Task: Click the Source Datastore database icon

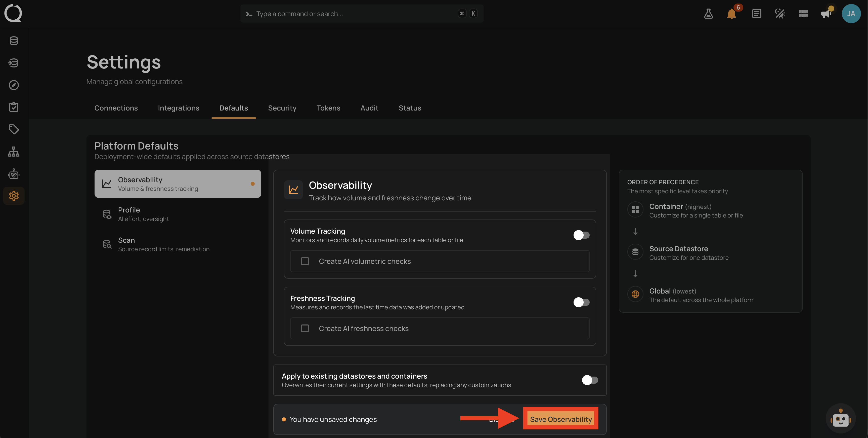Action: pos(635,252)
